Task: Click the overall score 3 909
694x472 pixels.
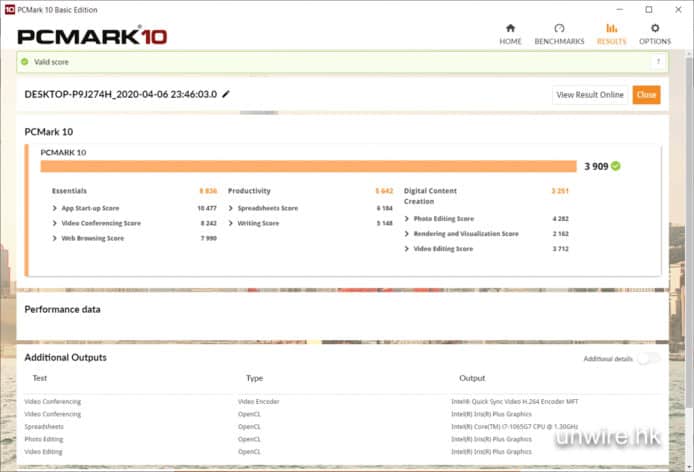Action: (596, 166)
